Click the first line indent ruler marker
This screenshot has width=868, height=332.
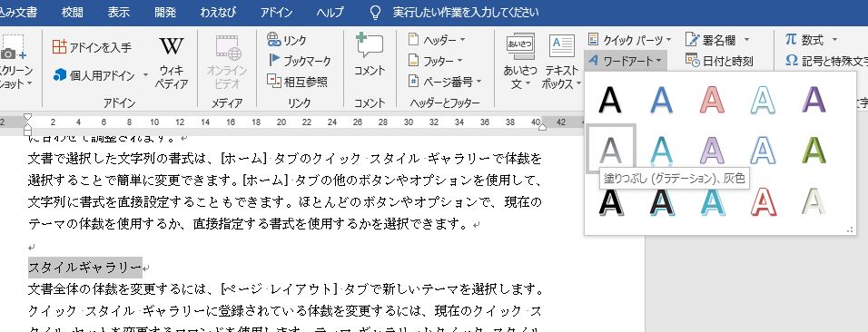[x=27, y=117]
